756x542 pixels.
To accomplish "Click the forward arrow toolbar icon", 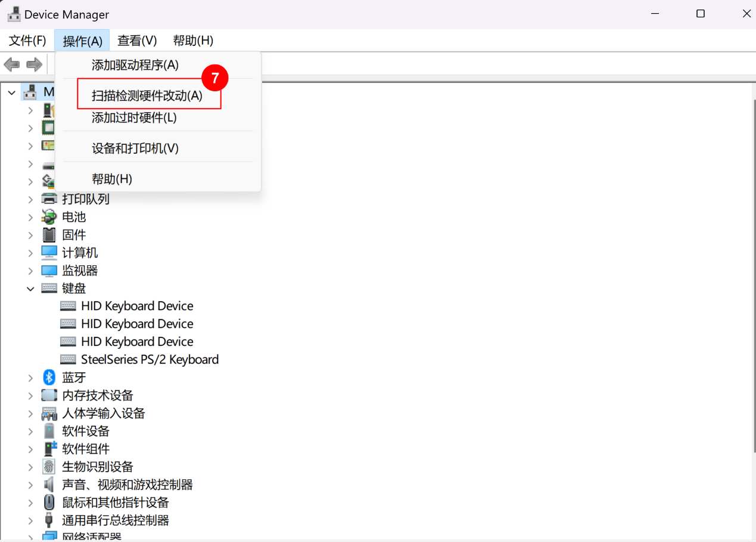I will [x=35, y=64].
